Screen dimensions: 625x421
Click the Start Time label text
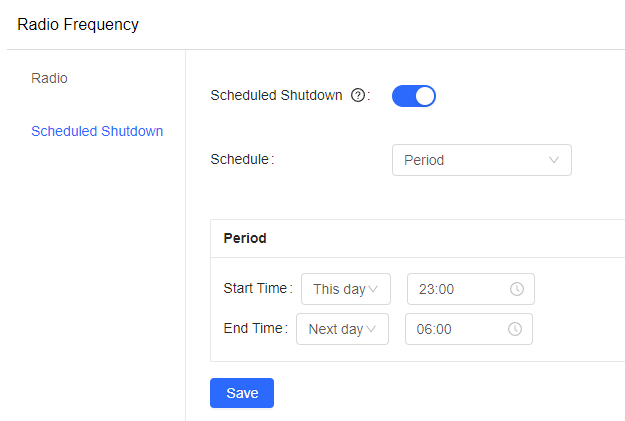point(256,289)
